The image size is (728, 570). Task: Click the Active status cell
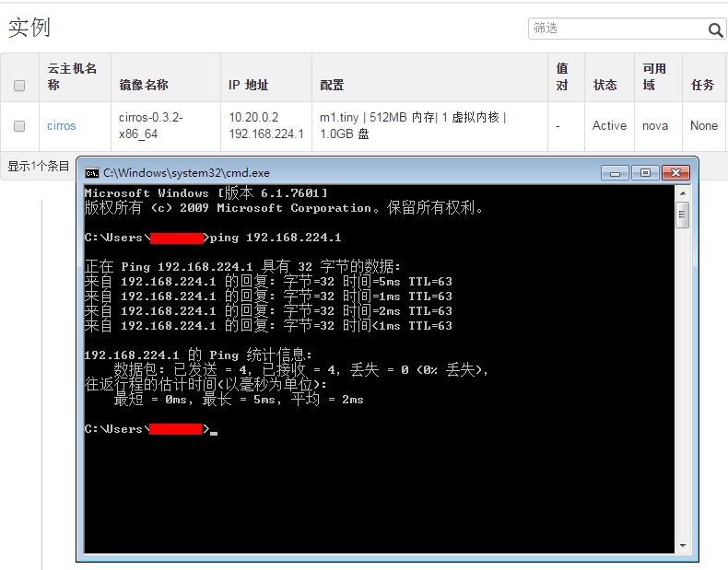coord(609,125)
